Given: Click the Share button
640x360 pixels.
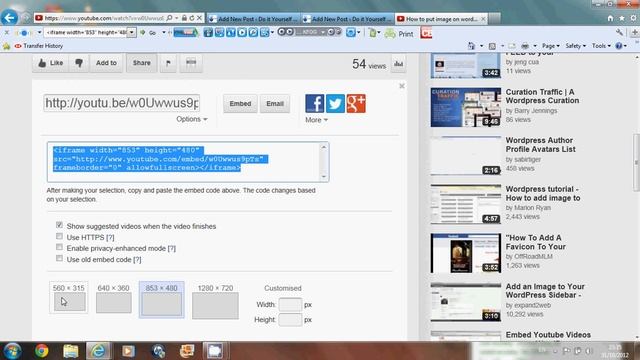Looking at the screenshot, I should coord(142,63).
